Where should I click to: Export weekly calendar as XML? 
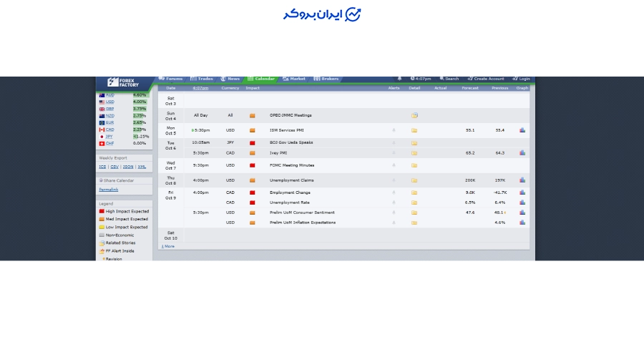coord(142,167)
